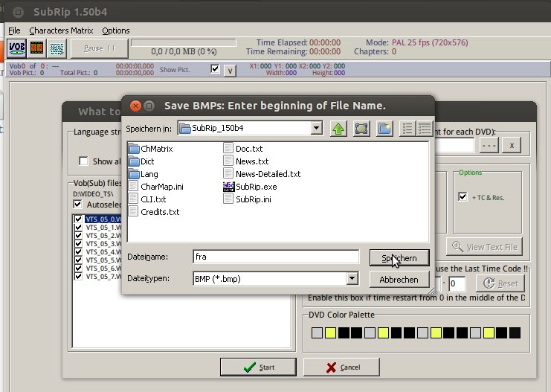Click the Abbrechen button
The height and width of the screenshot is (392, 551).
click(x=399, y=280)
